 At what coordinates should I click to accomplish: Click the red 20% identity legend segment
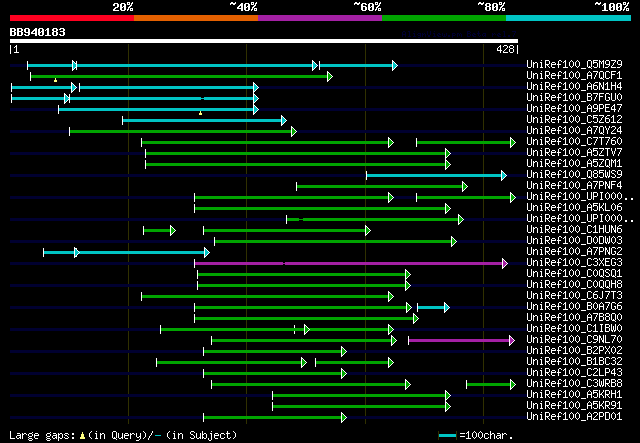(x=72, y=18)
